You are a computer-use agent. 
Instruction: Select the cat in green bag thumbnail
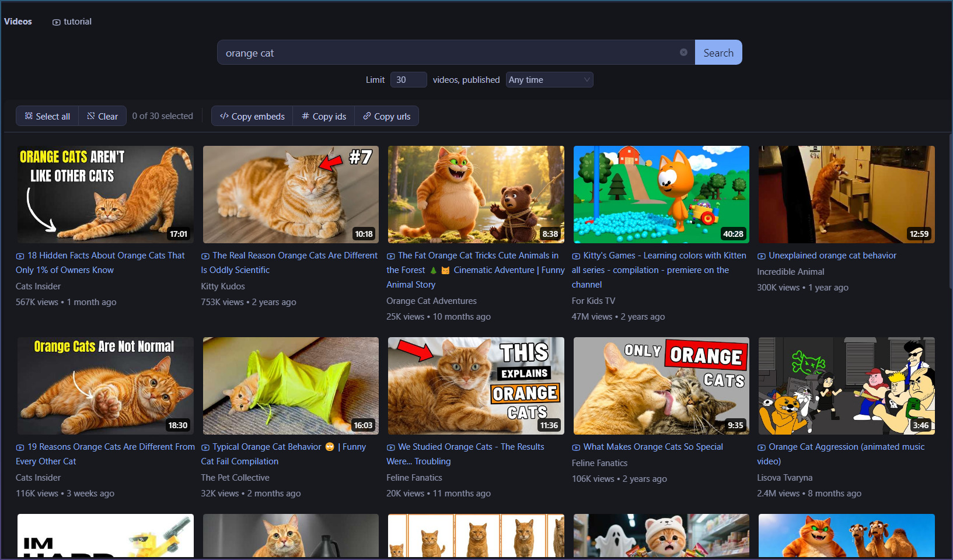point(291,386)
